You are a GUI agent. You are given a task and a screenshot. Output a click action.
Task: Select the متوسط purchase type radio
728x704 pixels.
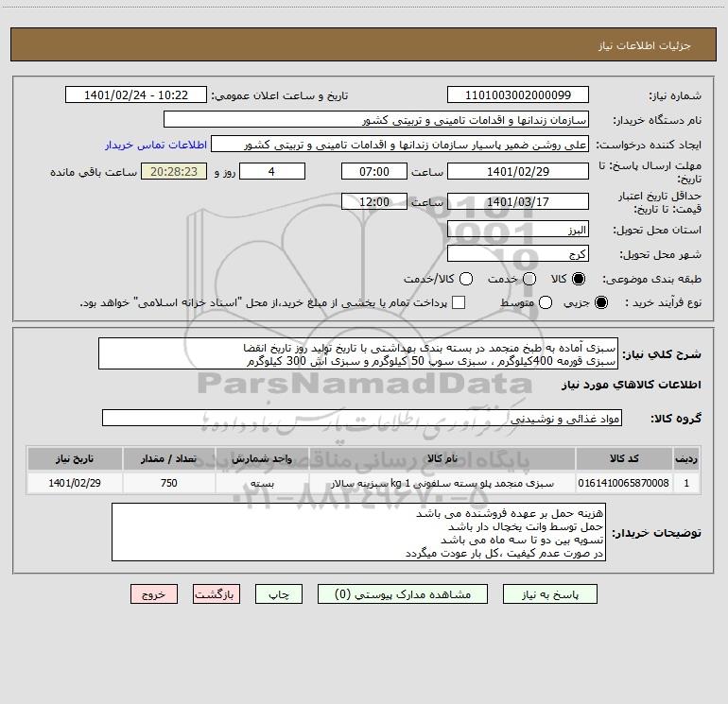(546, 302)
